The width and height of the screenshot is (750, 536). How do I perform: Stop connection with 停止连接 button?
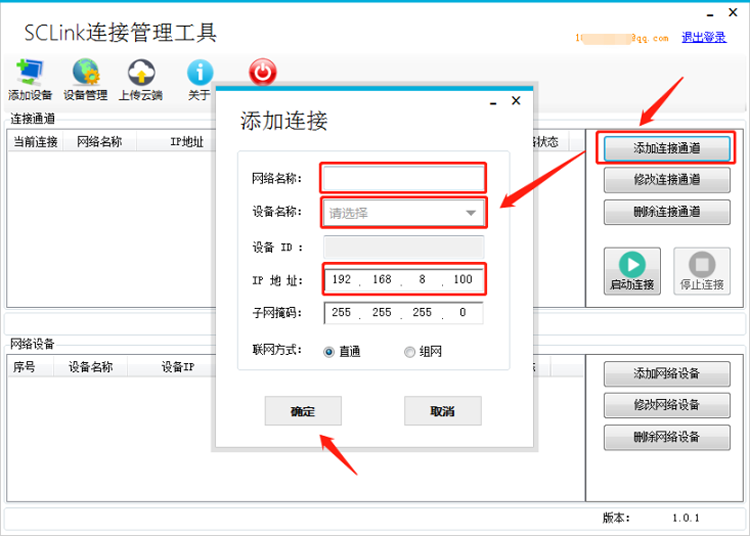702,271
